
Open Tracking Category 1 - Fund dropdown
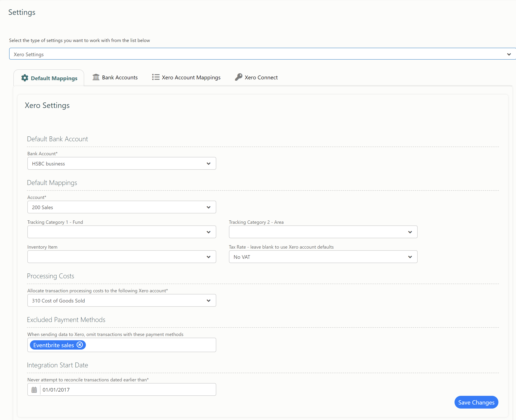tap(122, 232)
